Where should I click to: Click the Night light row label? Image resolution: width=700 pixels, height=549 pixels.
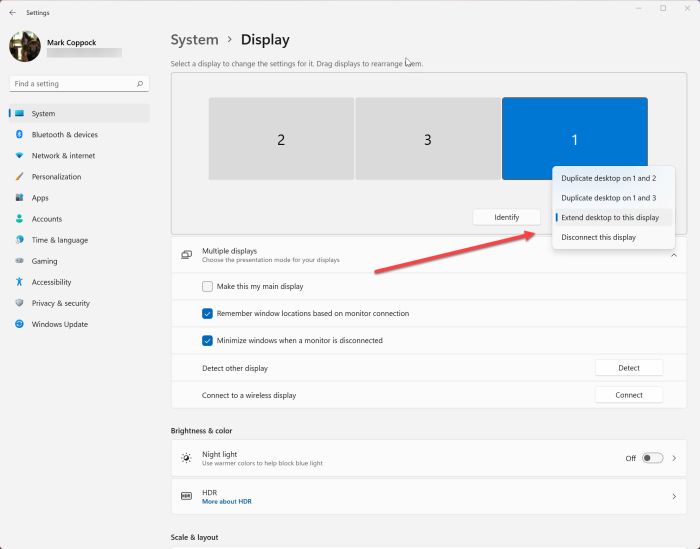(x=220, y=454)
